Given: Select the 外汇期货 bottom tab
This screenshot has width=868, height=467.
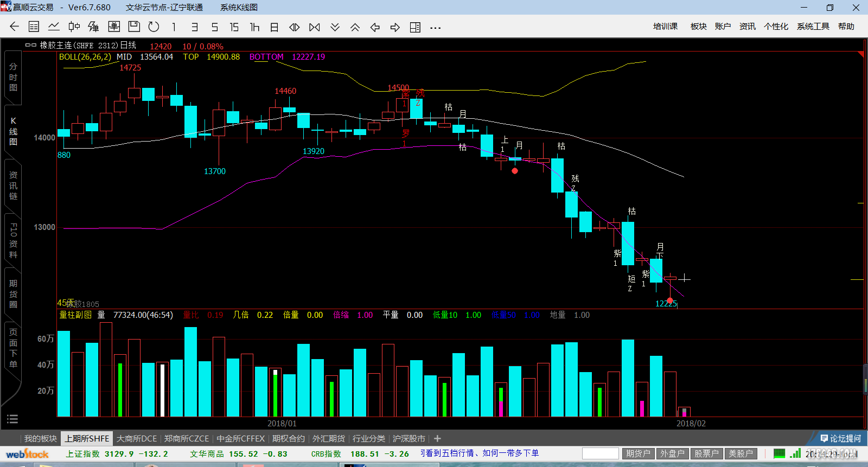Looking at the screenshot, I should coord(328,438).
